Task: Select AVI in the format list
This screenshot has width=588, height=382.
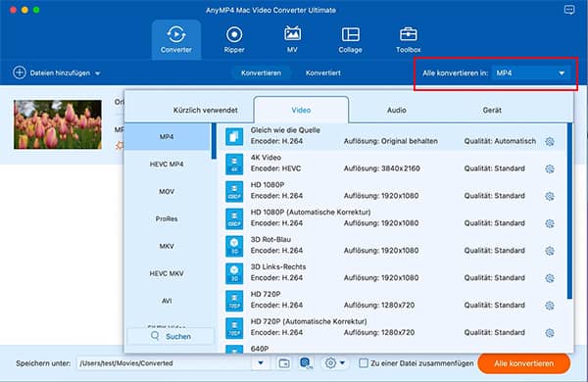Action: pos(167,301)
